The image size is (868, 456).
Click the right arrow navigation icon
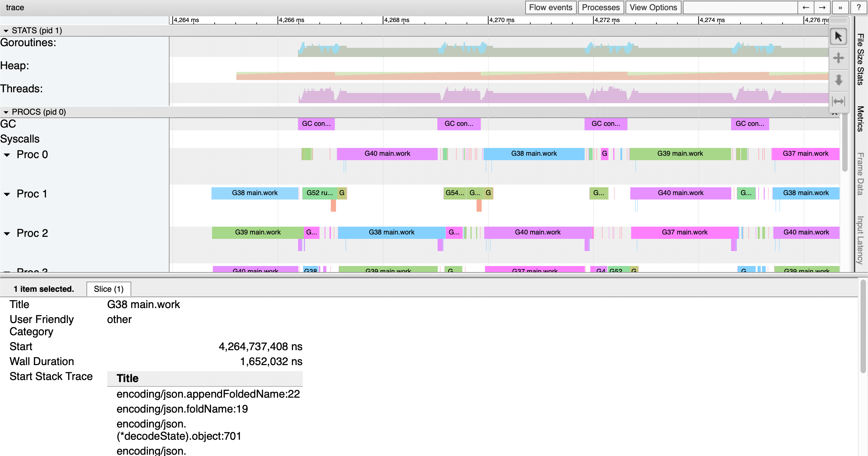[823, 7]
